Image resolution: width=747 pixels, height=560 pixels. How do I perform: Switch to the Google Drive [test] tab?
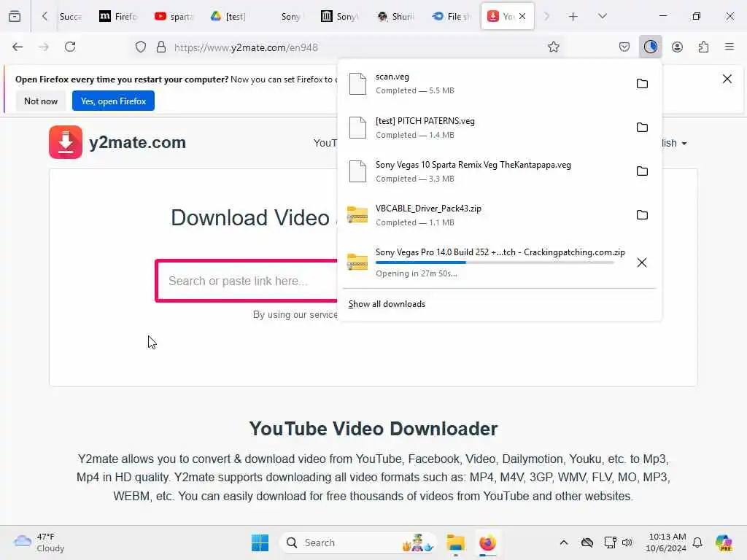[x=228, y=17]
